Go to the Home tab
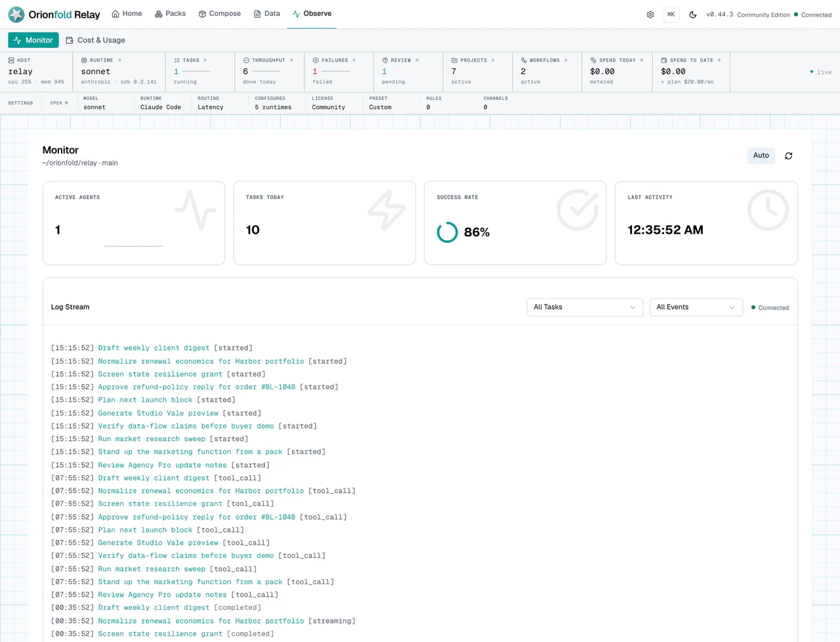This screenshot has width=840, height=642. coord(127,14)
